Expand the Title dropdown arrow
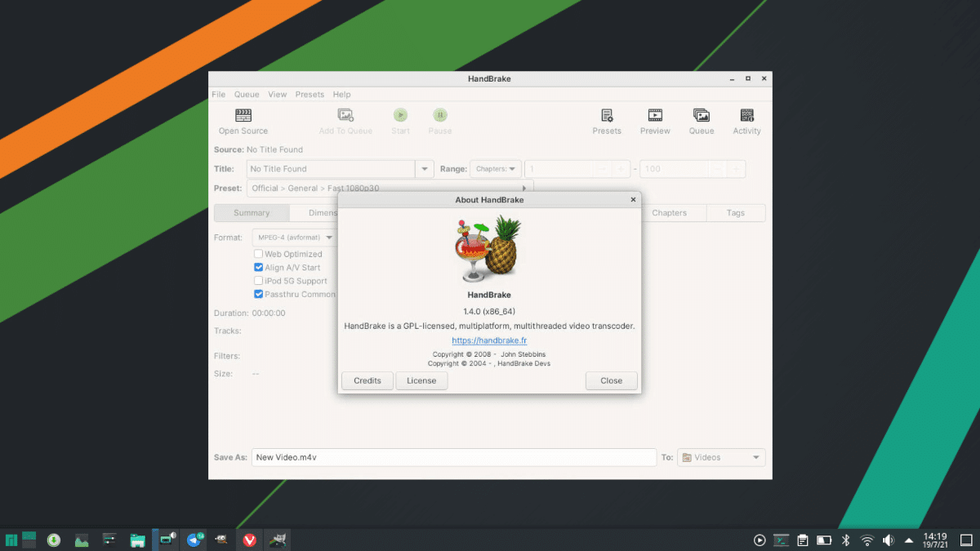The height and width of the screenshot is (551, 980). pos(425,169)
